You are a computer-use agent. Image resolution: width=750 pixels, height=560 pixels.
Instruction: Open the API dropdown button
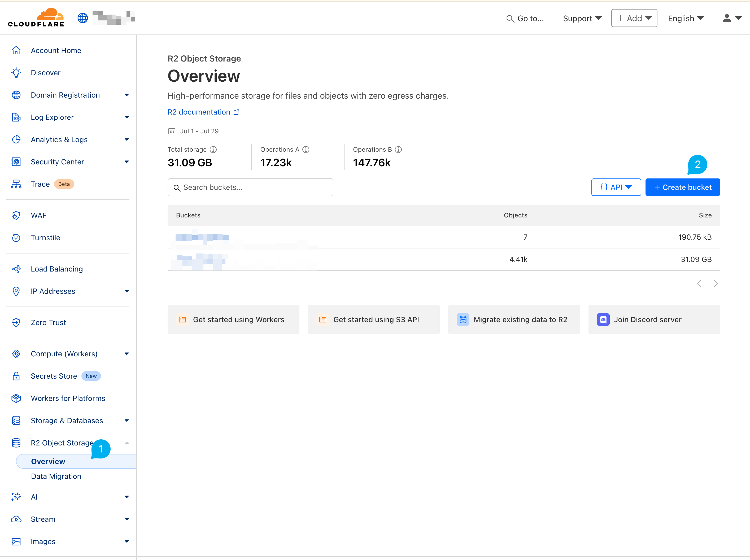tap(616, 187)
